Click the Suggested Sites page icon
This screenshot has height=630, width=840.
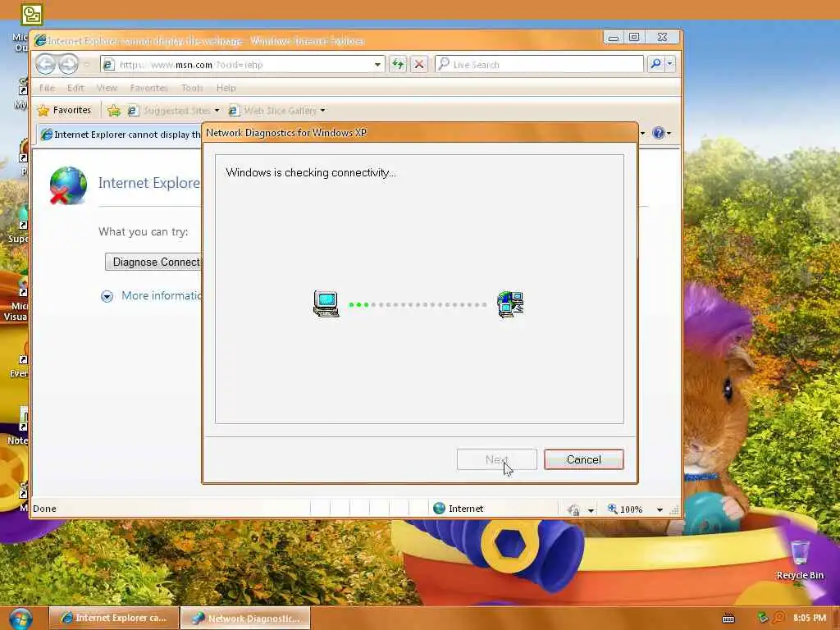[133, 111]
